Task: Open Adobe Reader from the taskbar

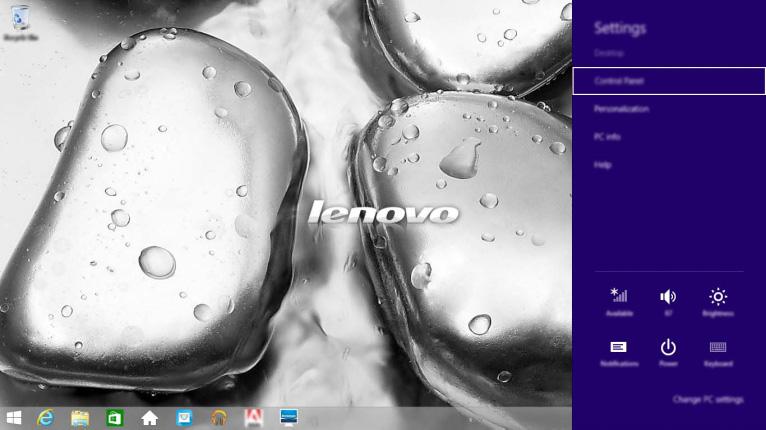Action: point(254,418)
